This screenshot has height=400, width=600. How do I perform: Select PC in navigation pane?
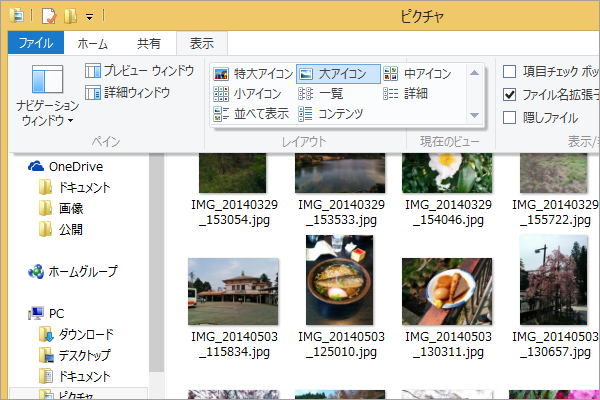click(x=46, y=313)
